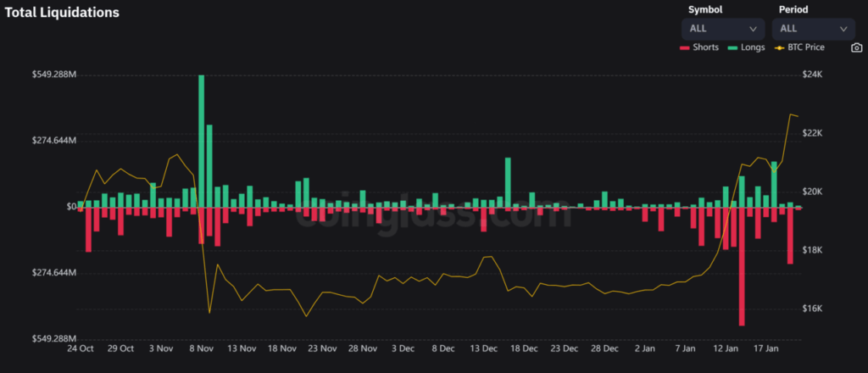Click the 8 Dec date label
This screenshot has height=373, width=868.
point(443,348)
